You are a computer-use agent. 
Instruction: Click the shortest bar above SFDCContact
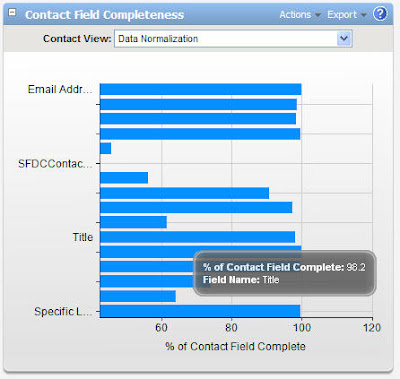click(x=106, y=148)
